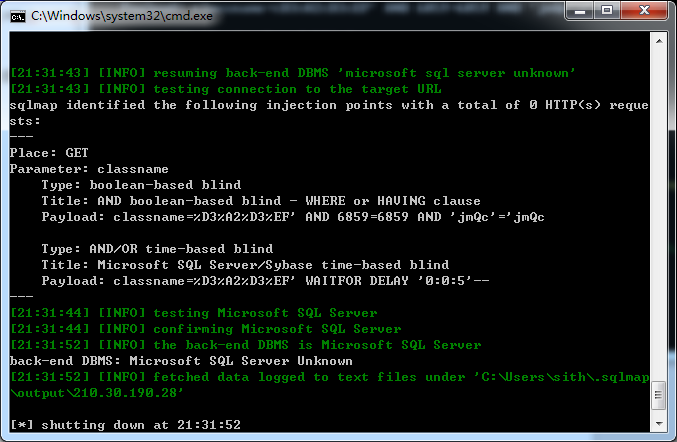Click the WAITFOR DELAY payload line
Image resolution: width=677 pixels, height=442 pixels.
tap(265, 281)
